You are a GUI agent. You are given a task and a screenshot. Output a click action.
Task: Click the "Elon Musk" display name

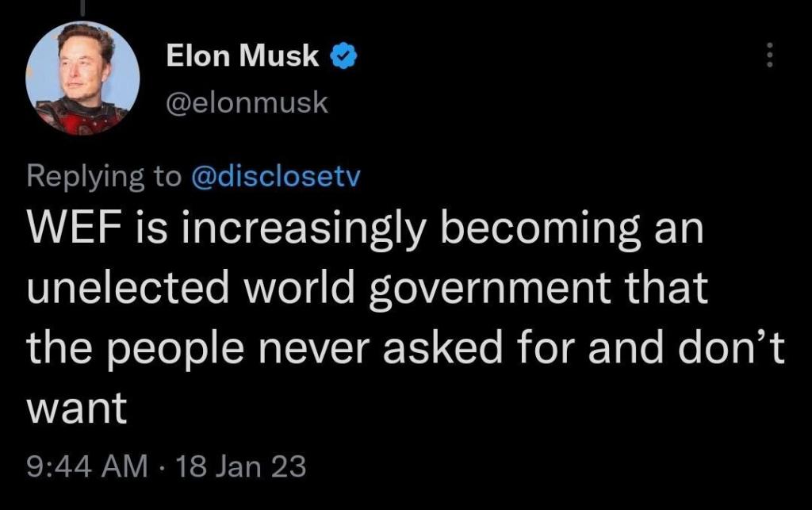tap(243, 56)
